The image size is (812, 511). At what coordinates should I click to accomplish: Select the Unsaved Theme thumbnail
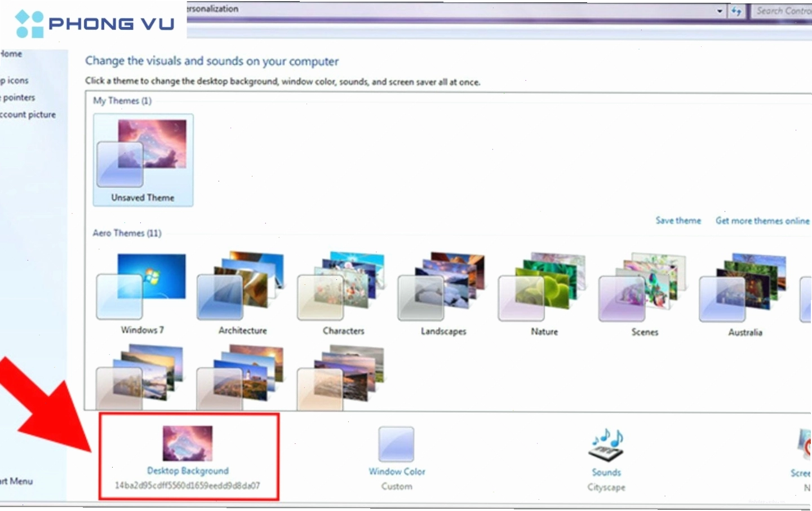(143, 160)
